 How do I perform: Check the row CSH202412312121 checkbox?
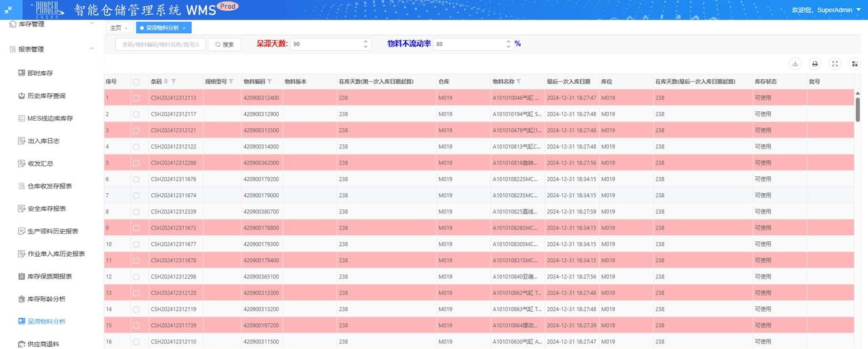click(x=136, y=130)
